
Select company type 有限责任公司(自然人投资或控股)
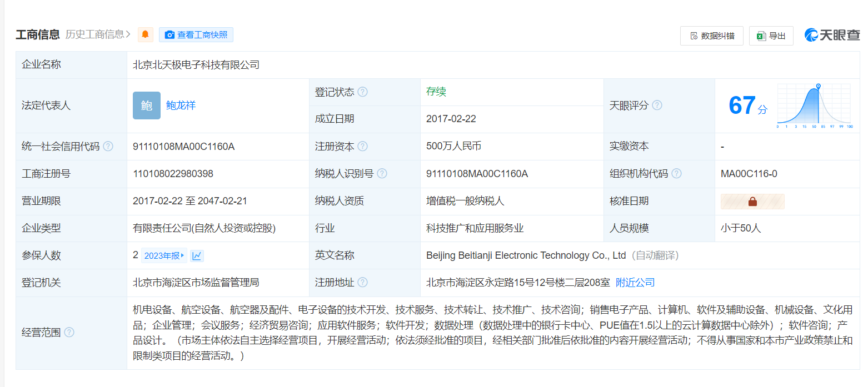pos(204,228)
